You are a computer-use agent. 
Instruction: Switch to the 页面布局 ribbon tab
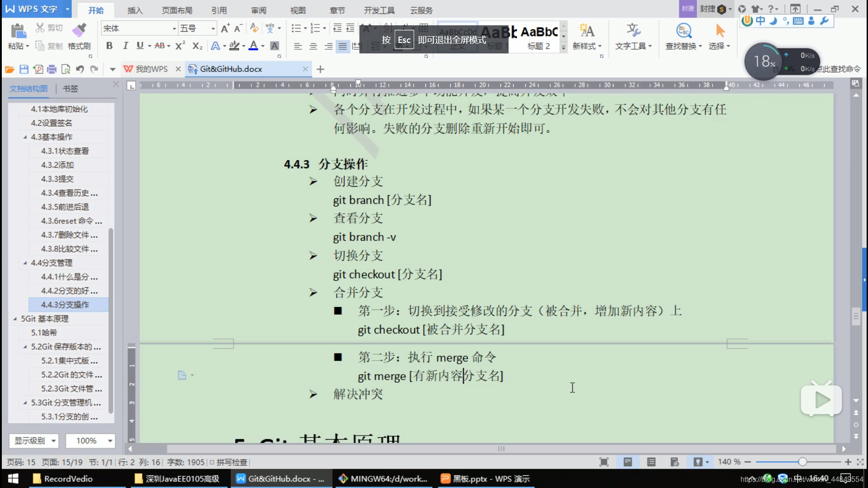pos(177,10)
